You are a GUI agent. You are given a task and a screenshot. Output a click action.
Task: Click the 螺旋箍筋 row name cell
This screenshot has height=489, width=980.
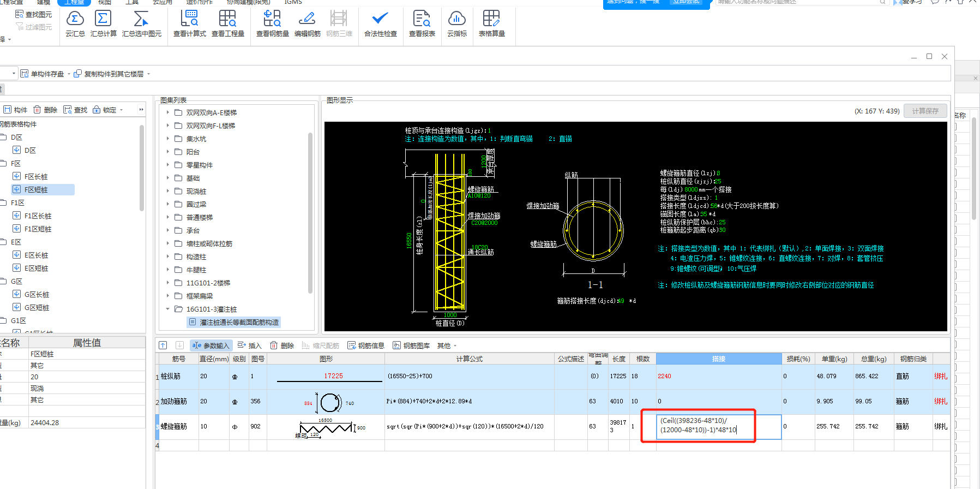[x=178, y=427]
